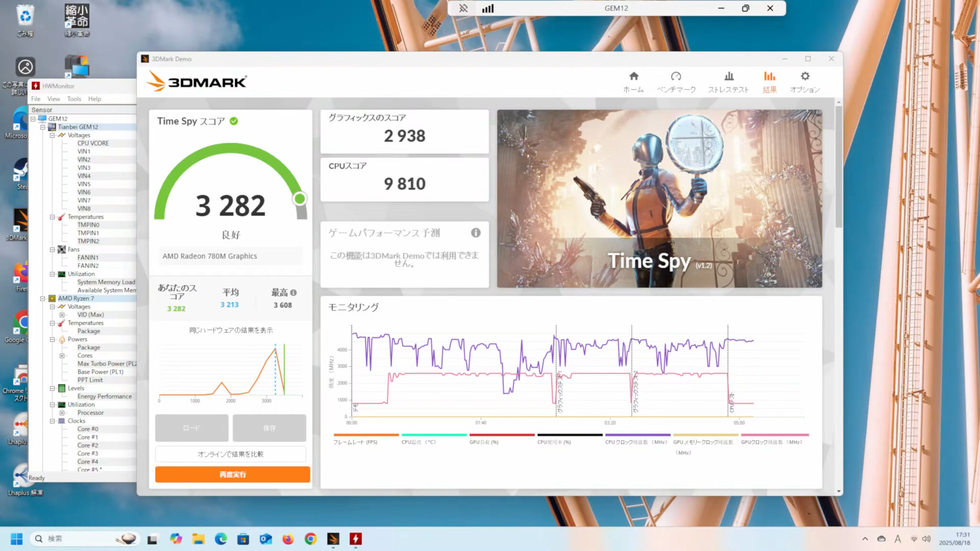Open the オプション options gear tab
Image resolution: width=980 pixels, height=551 pixels.
coord(805,82)
